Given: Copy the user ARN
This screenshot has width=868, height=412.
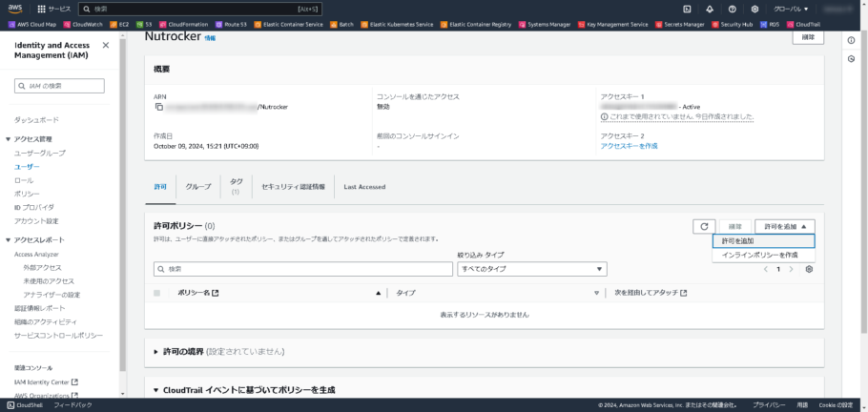Looking at the screenshot, I should (159, 107).
